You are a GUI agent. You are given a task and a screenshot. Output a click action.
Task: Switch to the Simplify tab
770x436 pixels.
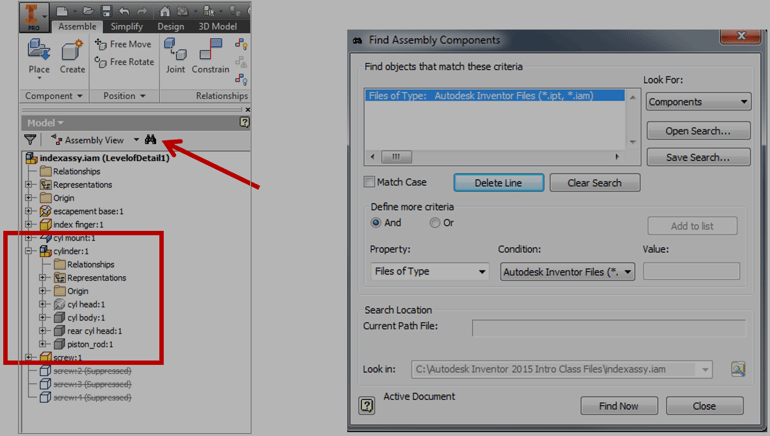pos(126,27)
